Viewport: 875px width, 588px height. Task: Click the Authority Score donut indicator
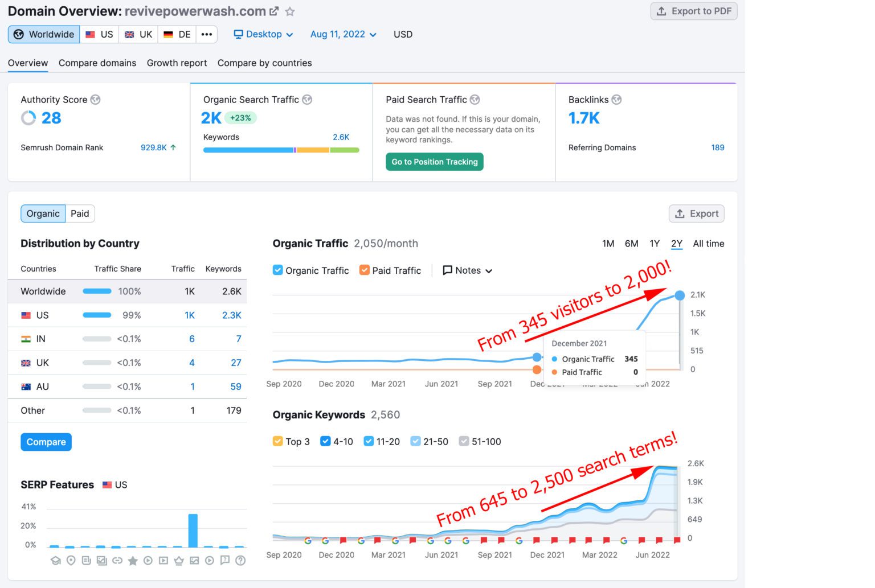(x=28, y=118)
